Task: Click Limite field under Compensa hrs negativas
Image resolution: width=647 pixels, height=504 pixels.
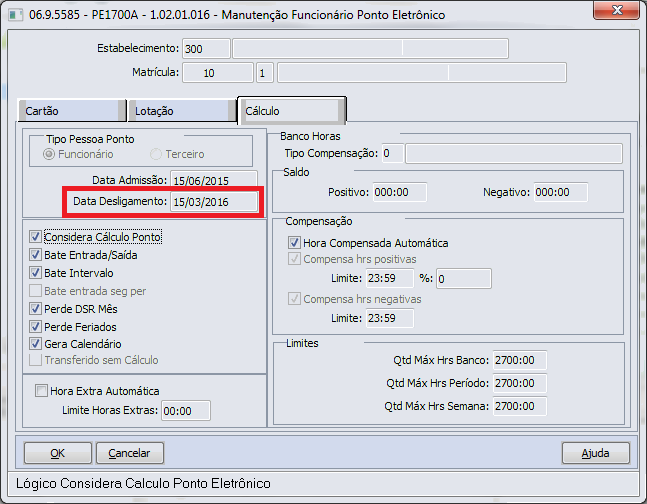Action: tap(390, 318)
